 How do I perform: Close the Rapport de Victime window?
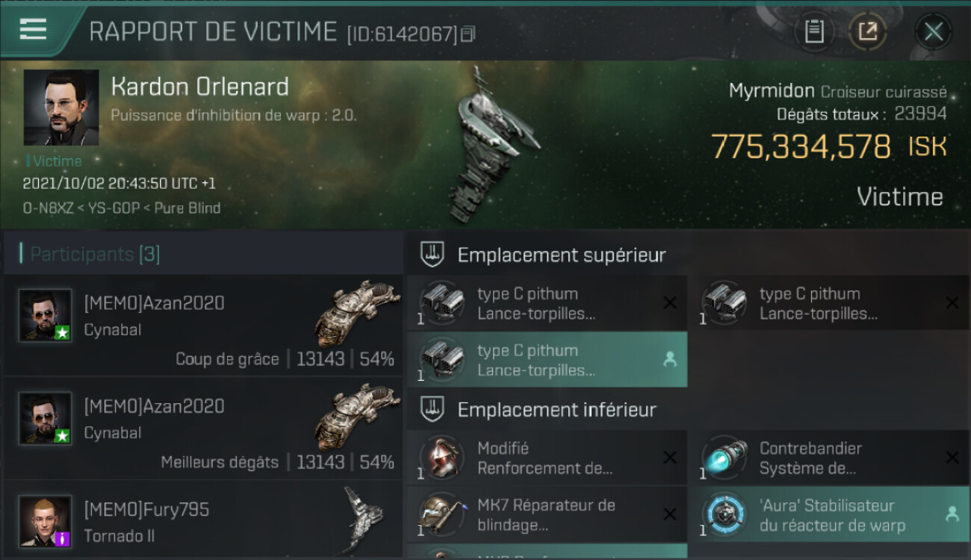[x=933, y=31]
